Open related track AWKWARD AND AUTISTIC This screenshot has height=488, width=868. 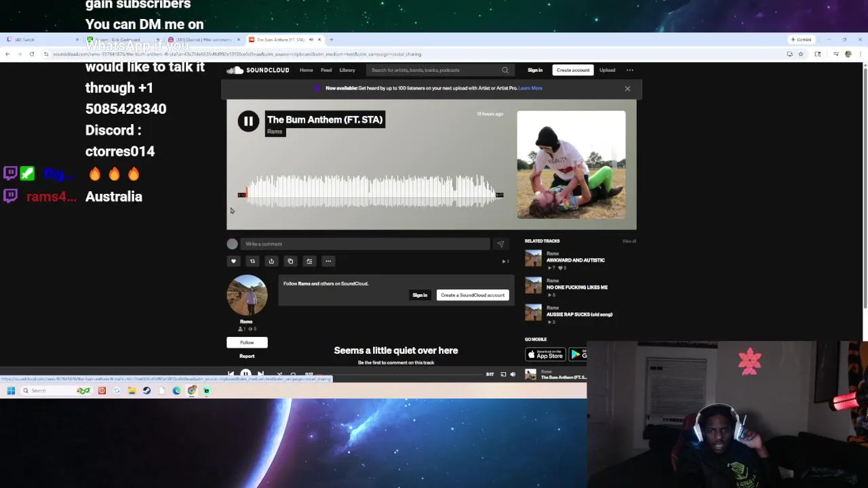576,260
